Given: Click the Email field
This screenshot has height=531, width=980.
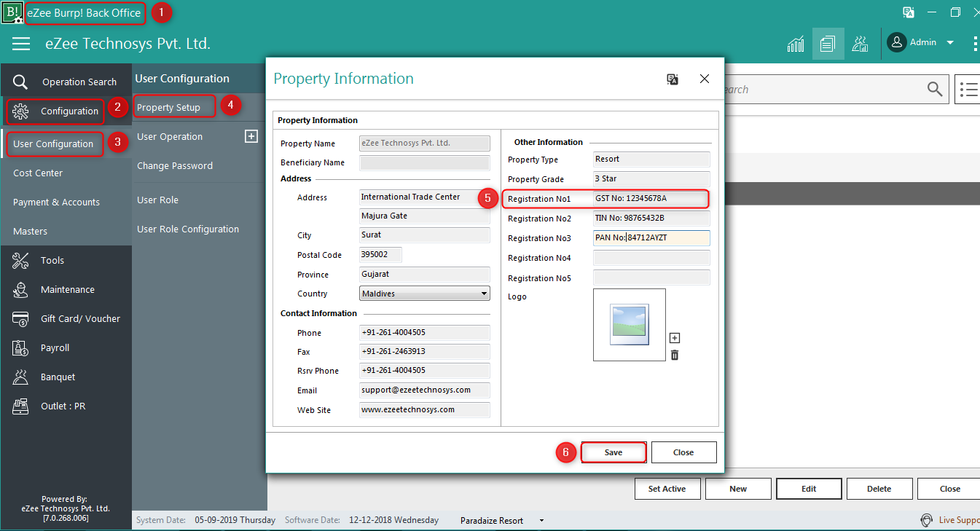Looking at the screenshot, I should coord(424,390).
